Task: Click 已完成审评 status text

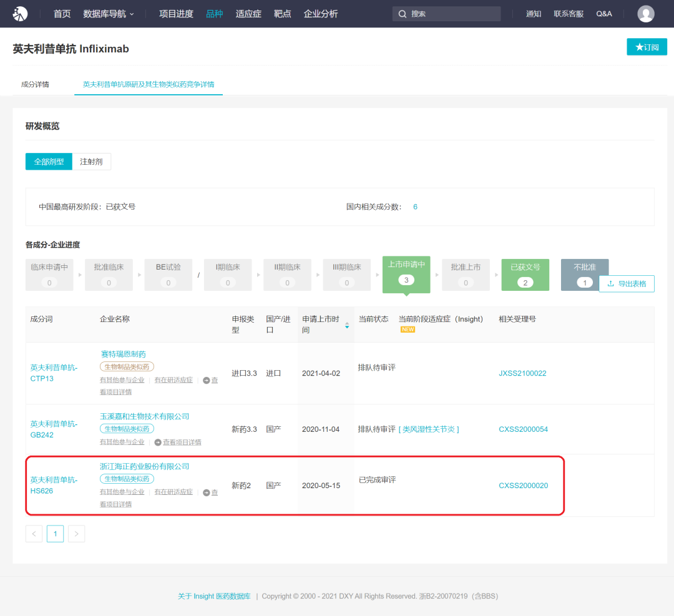Action: point(377,480)
